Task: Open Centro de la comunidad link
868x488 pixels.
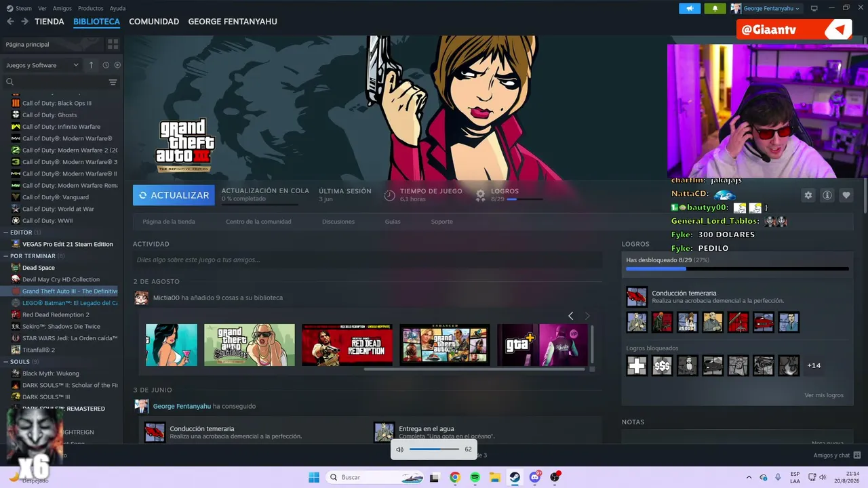Action: (x=258, y=222)
